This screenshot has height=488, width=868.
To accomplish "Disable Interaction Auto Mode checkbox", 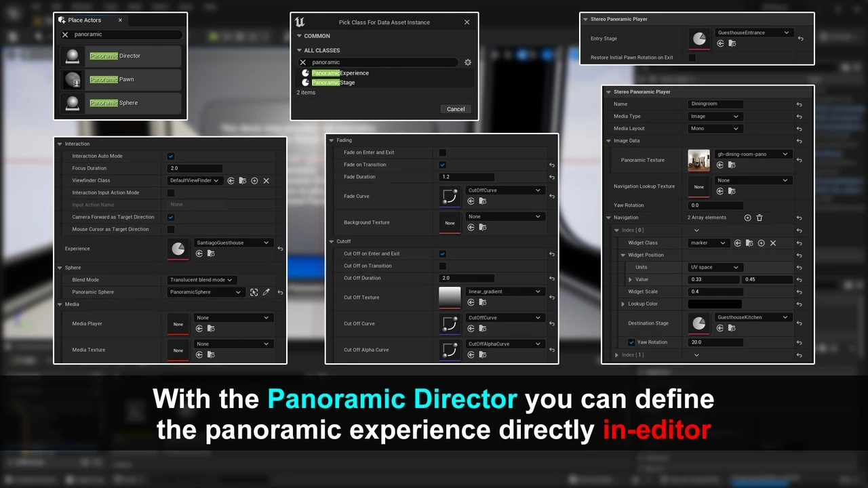I will pos(171,157).
